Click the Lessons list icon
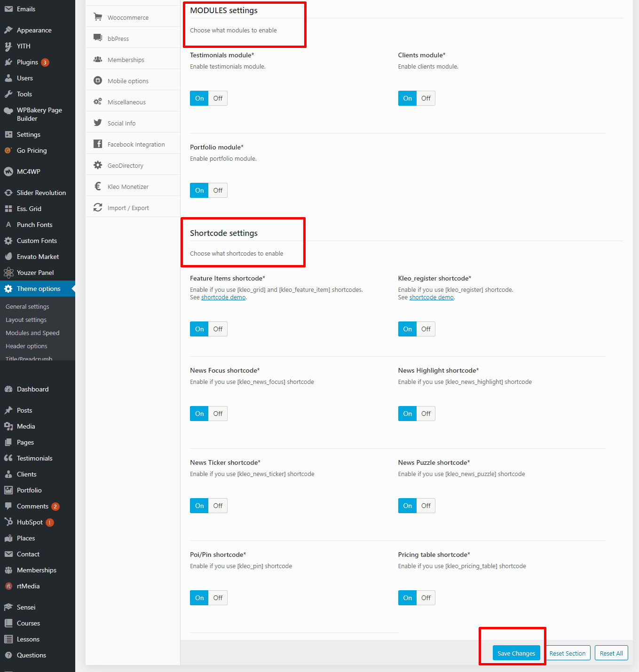This screenshot has height=672, width=639. pos(8,639)
